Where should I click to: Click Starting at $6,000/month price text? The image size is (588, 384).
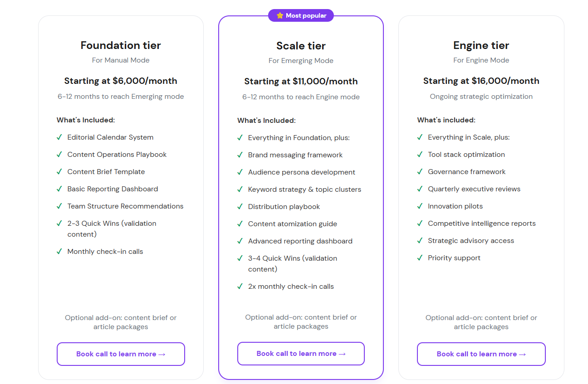pos(121,81)
